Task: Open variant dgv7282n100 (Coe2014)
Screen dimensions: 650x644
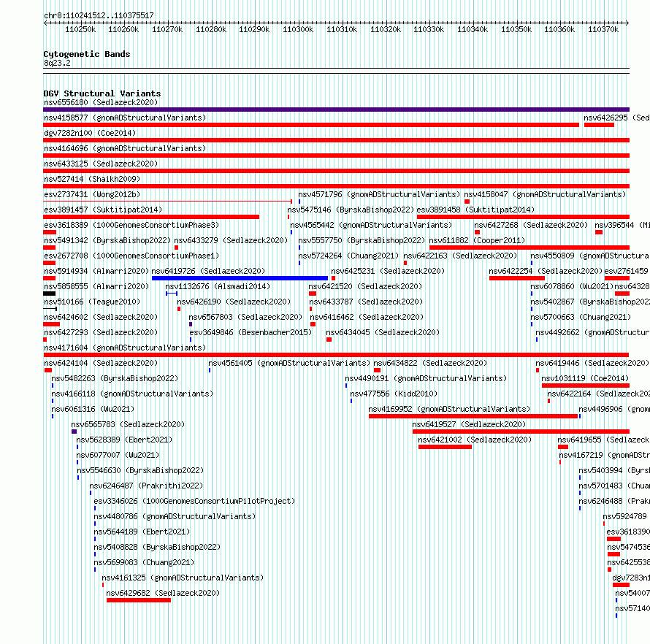Action: coord(90,133)
